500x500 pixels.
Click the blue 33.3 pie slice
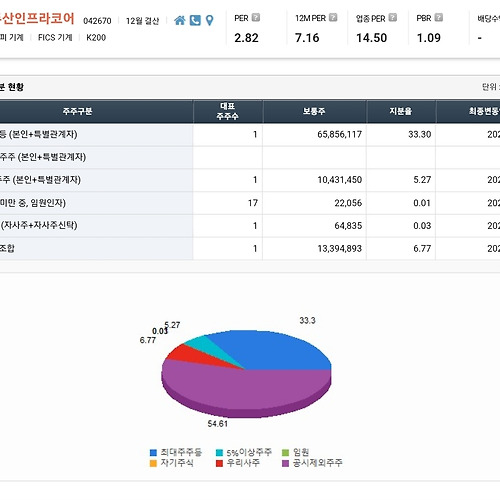coord(277,350)
